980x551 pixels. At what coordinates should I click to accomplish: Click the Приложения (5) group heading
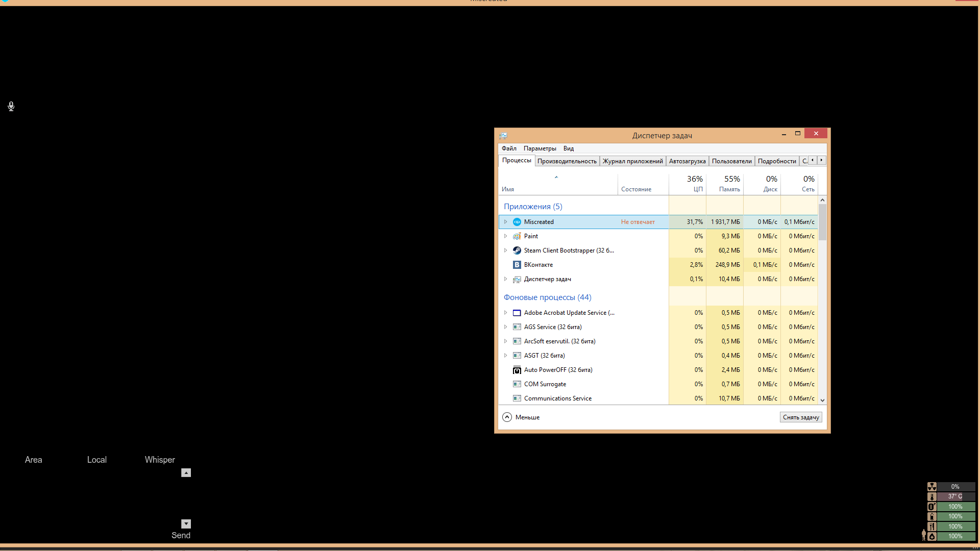point(533,207)
